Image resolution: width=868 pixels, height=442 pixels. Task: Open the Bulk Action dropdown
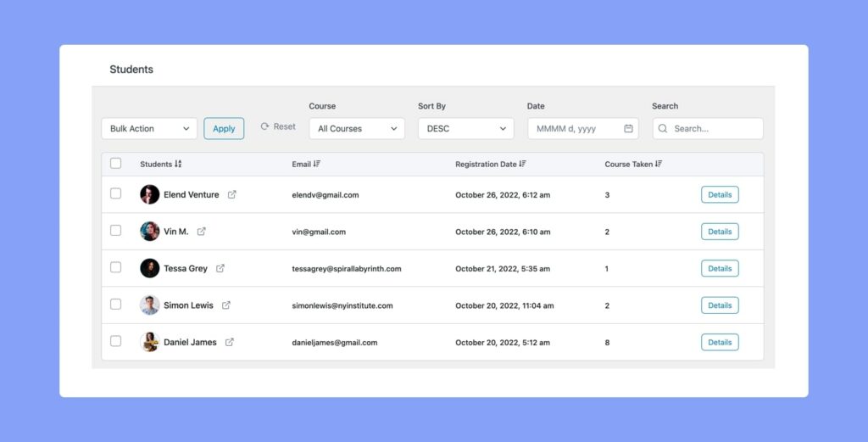coord(149,129)
